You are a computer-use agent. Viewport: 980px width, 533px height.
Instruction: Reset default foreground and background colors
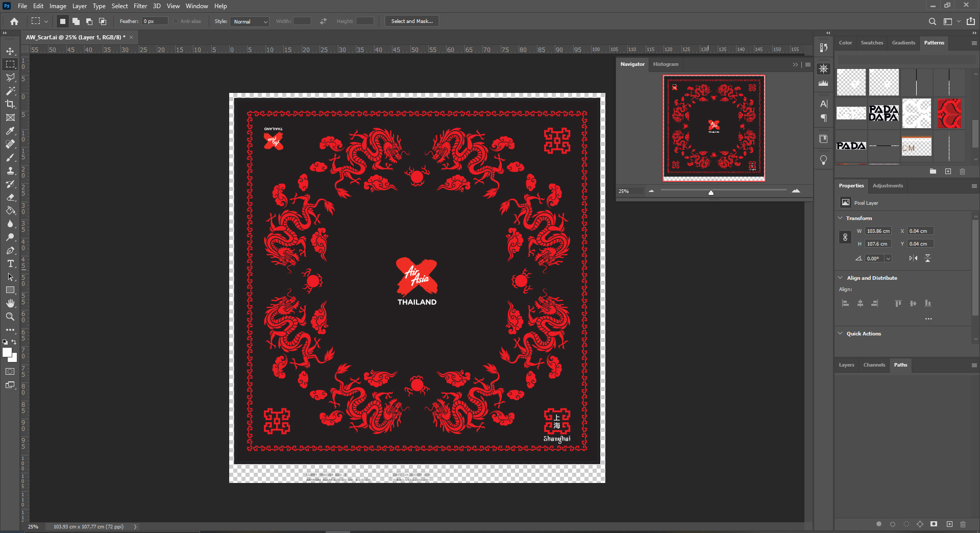pos(5,342)
